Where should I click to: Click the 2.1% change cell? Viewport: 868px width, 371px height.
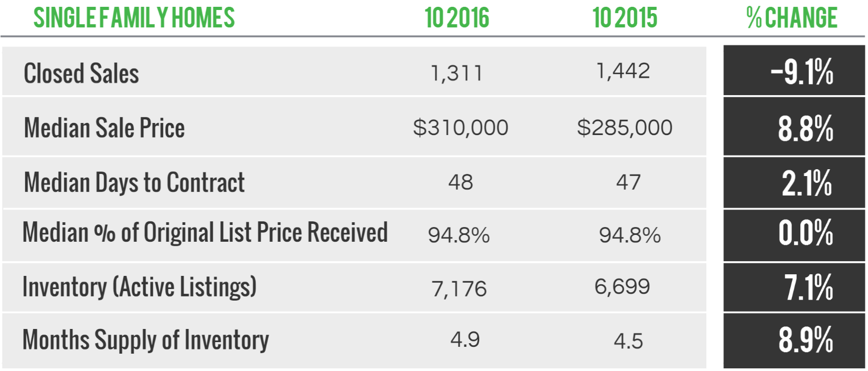point(794,182)
